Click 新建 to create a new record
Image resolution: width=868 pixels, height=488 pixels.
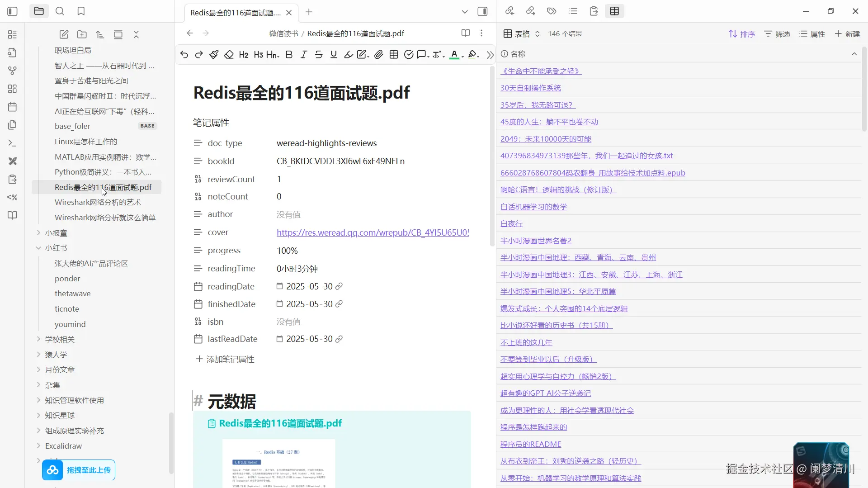[847, 33]
